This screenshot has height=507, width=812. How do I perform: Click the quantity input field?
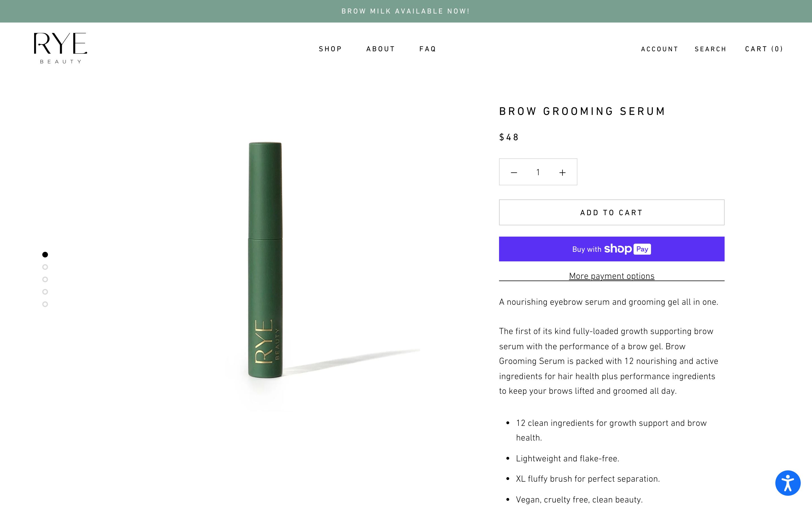pos(538,172)
